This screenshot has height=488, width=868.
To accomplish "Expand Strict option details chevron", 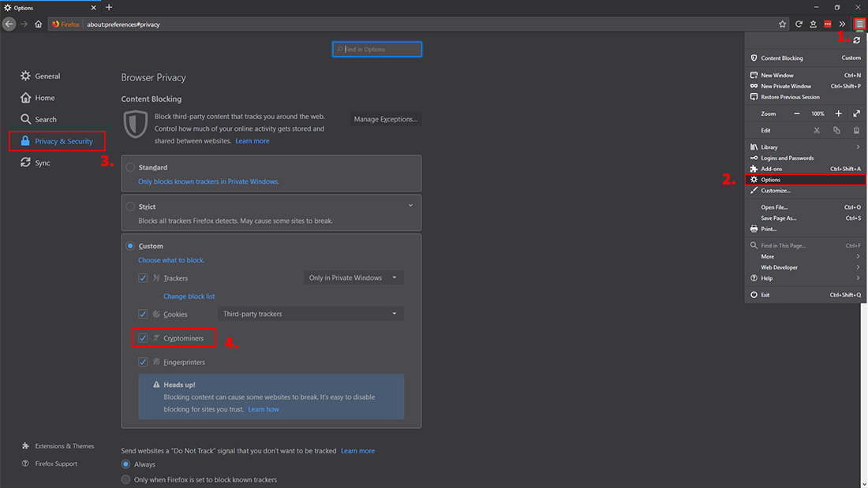I will pyautogui.click(x=411, y=206).
